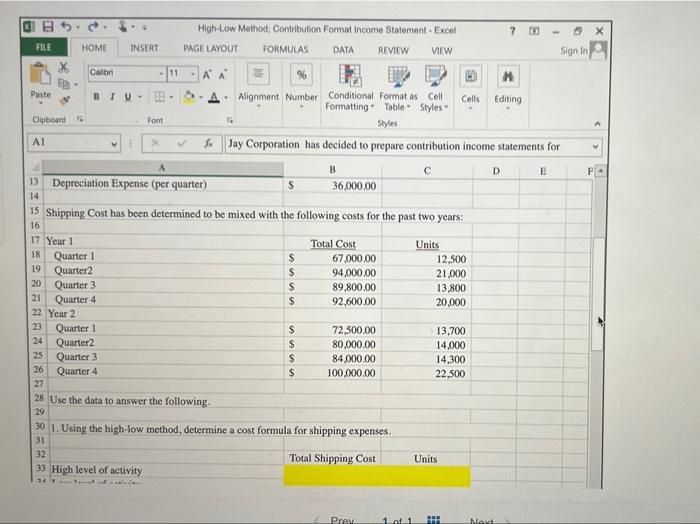The image size is (700, 524).
Task: Open Cell Styles gallery
Action: (434, 88)
